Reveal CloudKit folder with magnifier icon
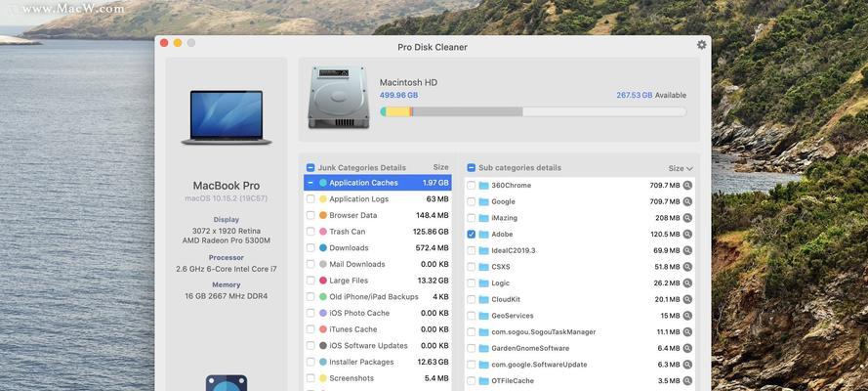Image resolution: width=868 pixels, height=391 pixels. tap(687, 300)
